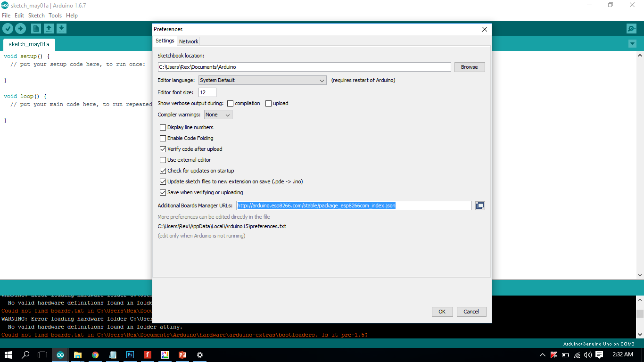644x362 pixels.
Task: Open File Explorer from taskbar
Action: (78, 355)
